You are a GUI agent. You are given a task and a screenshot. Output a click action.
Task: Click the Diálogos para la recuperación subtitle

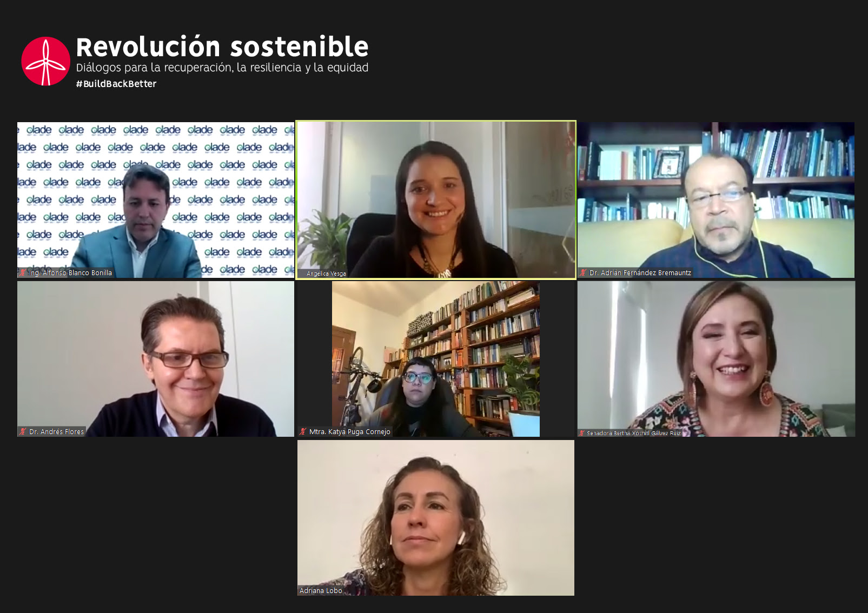222,68
